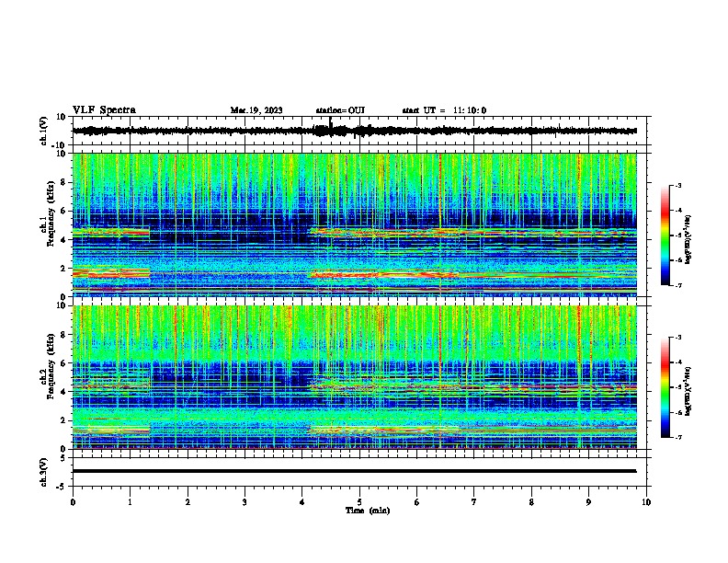Click the ch.2 color bar log(PSD) unit label

pyautogui.click(x=688, y=391)
